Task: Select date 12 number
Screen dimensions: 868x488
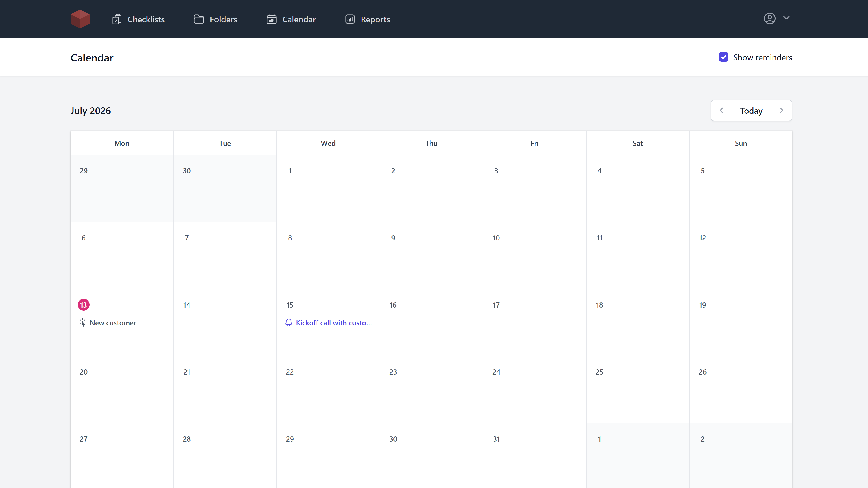Action: 702,238
